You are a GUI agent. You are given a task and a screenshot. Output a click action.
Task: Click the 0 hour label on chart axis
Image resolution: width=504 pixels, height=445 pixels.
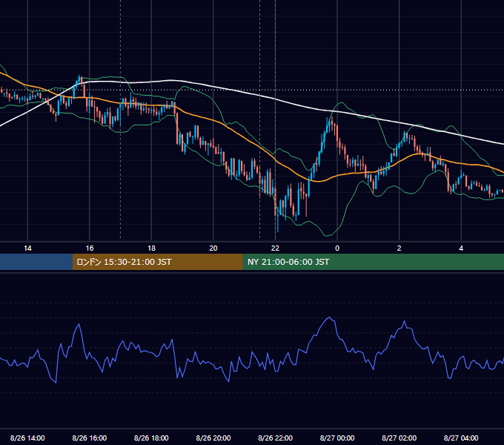pyautogui.click(x=337, y=248)
